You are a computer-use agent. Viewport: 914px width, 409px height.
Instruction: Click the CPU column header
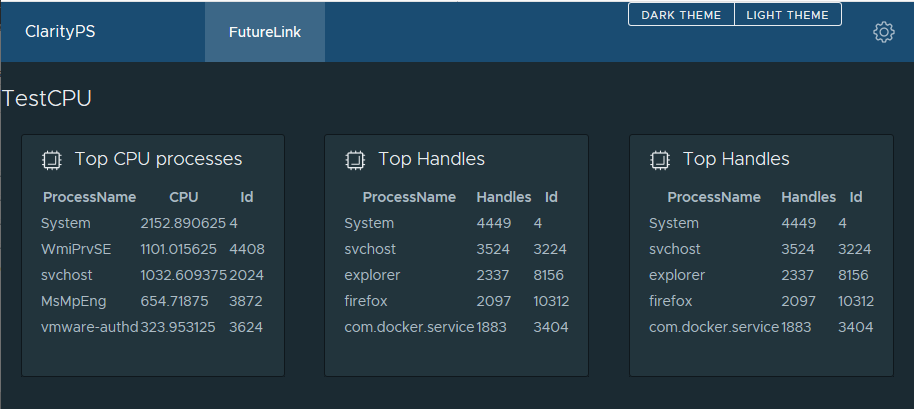tap(184, 198)
